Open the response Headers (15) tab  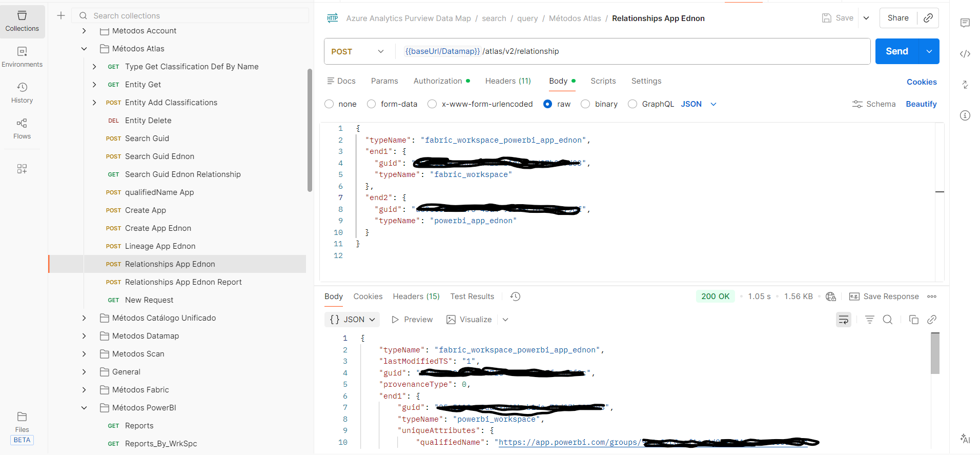pyautogui.click(x=416, y=296)
